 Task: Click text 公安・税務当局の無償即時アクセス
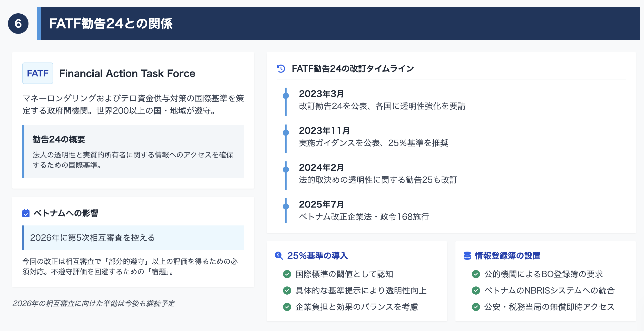550,307
